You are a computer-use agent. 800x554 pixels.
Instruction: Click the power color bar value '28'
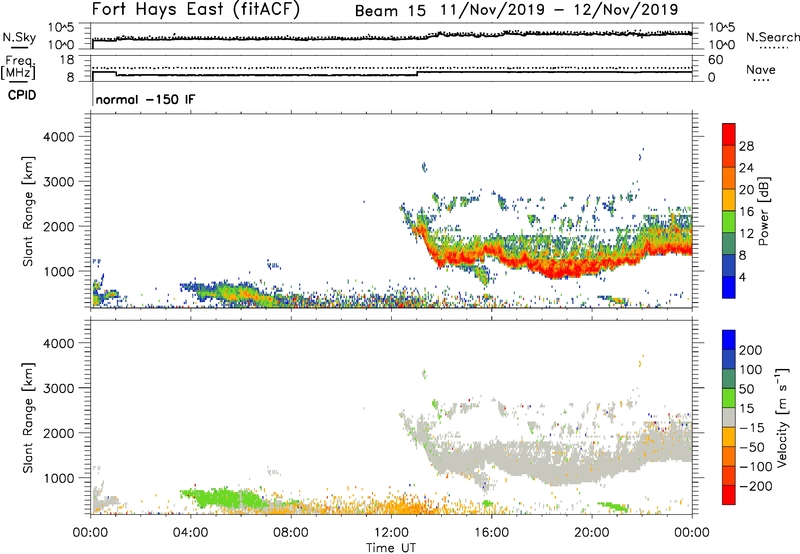tap(746, 146)
